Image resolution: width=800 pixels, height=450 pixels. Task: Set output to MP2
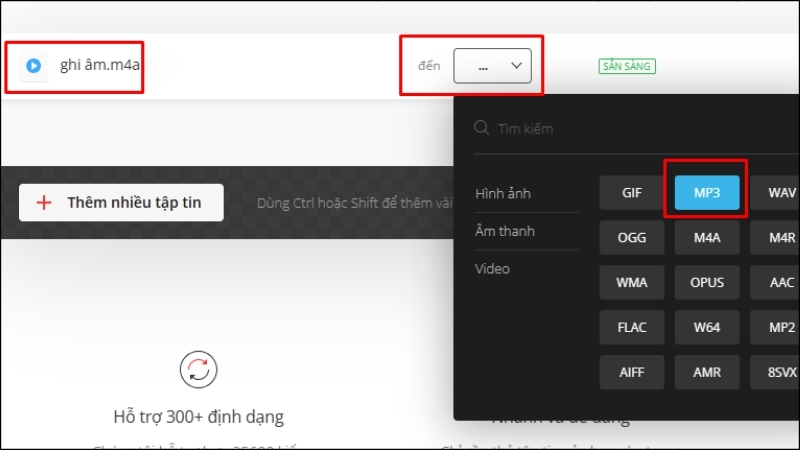click(776, 328)
